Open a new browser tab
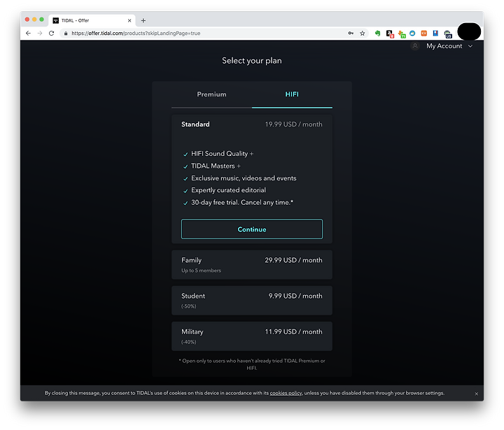 click(x=143, y=20)
